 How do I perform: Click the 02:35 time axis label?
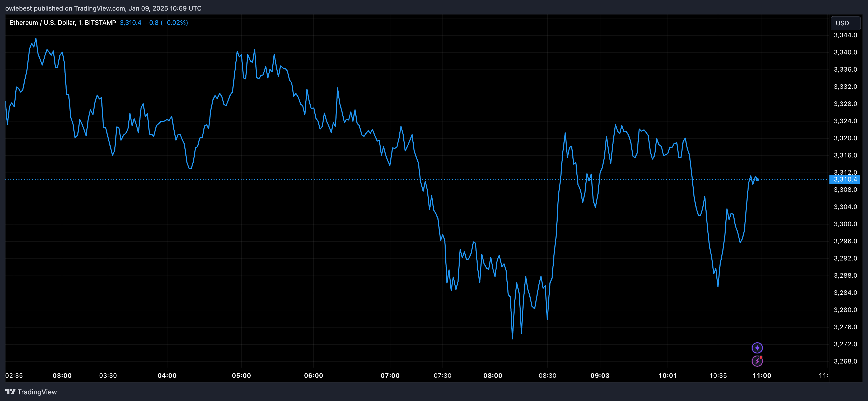pyautogui.click(x=14, y=375)
